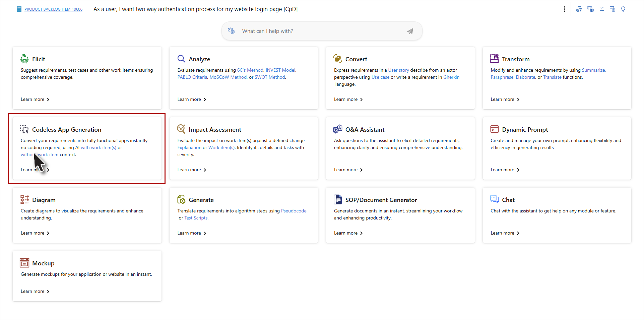Expand Learn more under Impact Assessment

[x=192, y=170]
